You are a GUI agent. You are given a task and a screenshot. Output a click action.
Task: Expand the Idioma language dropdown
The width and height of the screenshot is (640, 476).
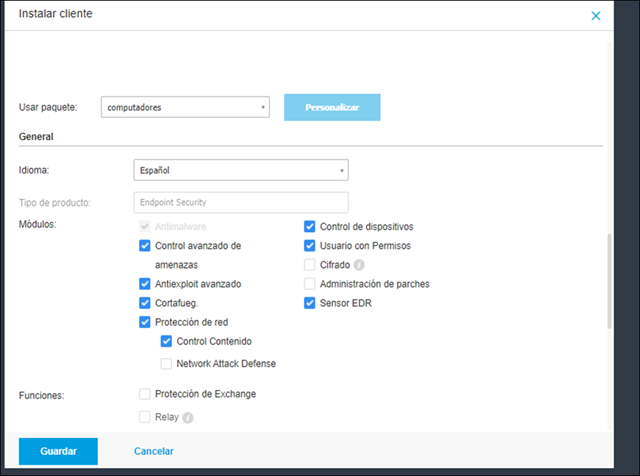(240, 171)
